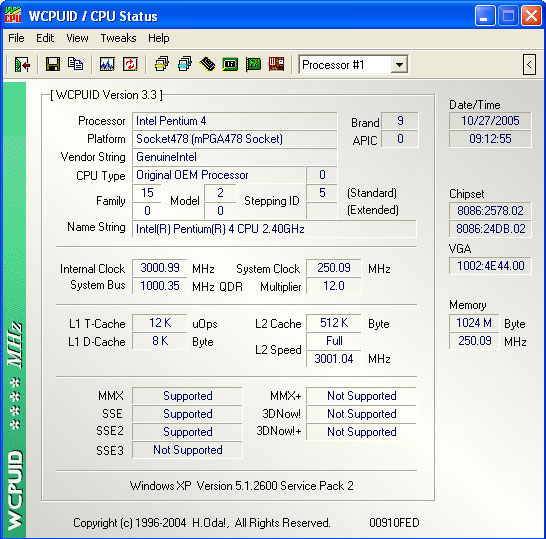546x539 pixels.
Task: Click the MMX+ Not Supported field
Action: click(361, 396)
